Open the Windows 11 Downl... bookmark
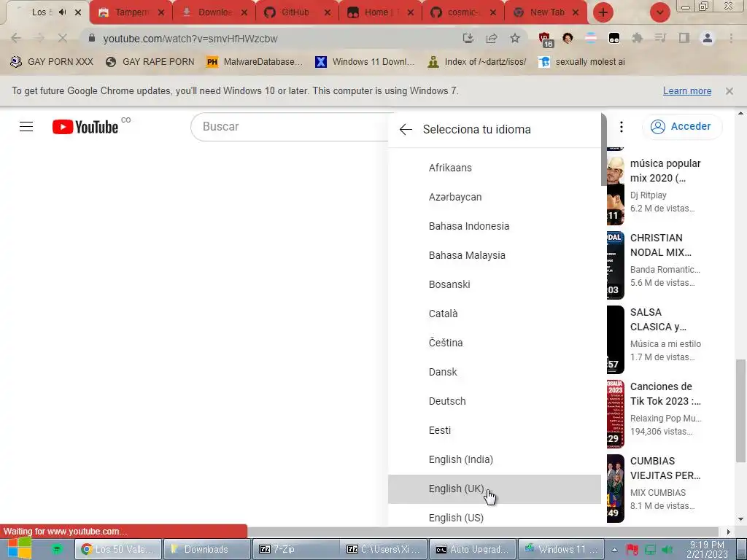 click(x=365, y=62)
